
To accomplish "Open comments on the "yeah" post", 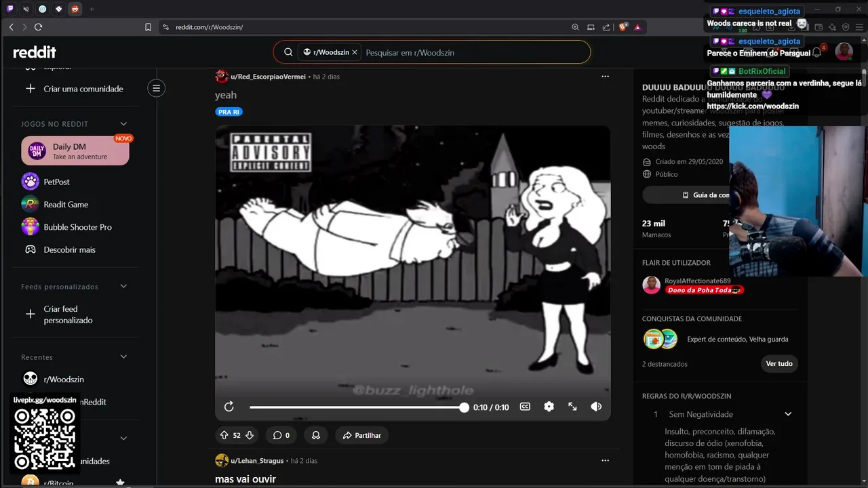I will click(281, 435).
